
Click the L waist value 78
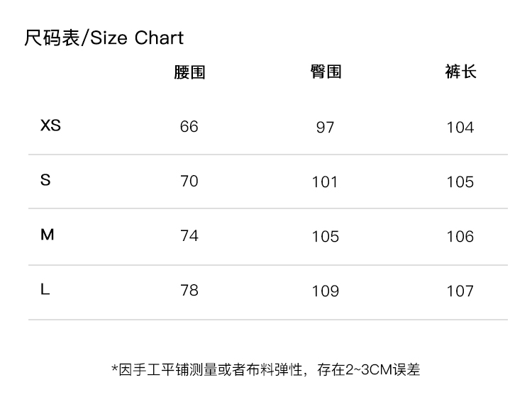(x=189, y=291)
